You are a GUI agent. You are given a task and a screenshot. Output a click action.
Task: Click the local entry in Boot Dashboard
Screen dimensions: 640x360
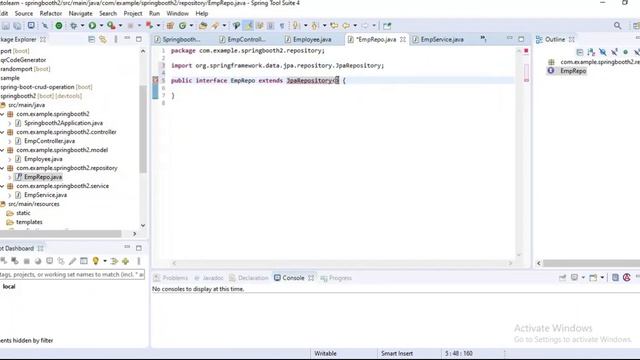pos(9,287)
